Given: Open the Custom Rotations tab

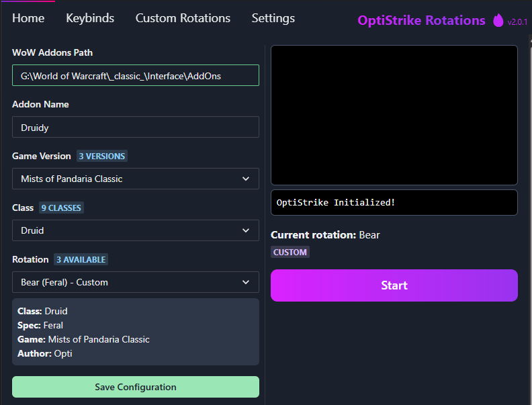Looking at the screenshot, I should [183, 18].
